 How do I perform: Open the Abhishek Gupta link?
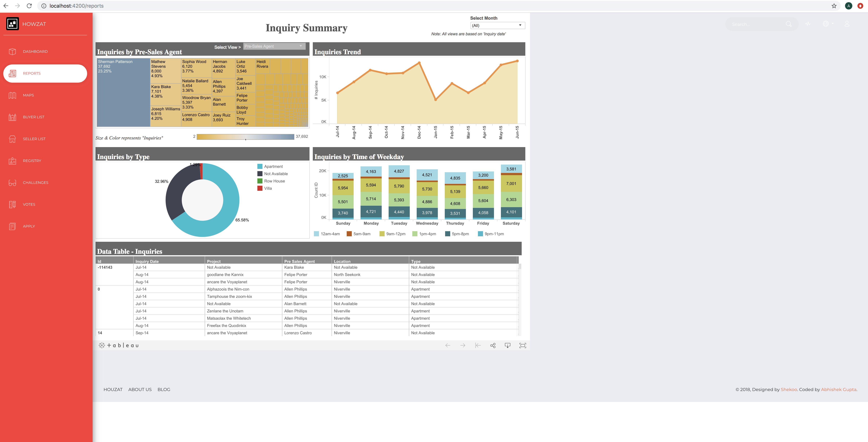(838, 390)
